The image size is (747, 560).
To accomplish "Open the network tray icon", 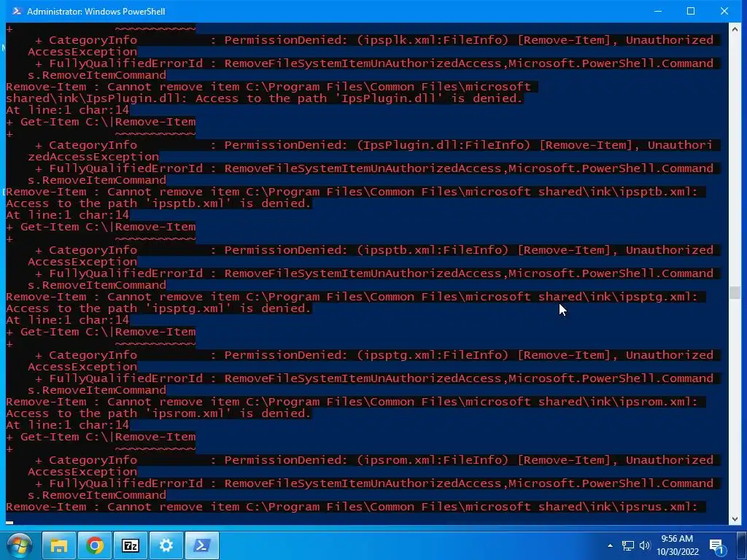I will [x=628, y=545].
